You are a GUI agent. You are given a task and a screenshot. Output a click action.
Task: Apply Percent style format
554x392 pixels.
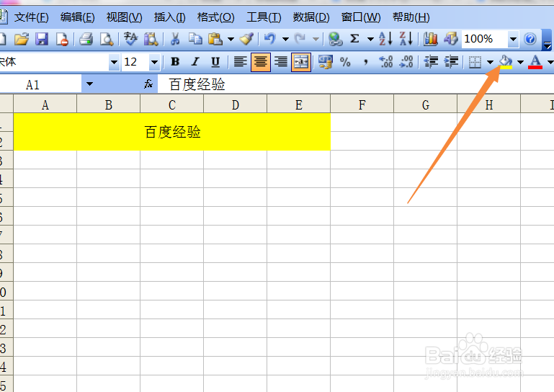345,62
